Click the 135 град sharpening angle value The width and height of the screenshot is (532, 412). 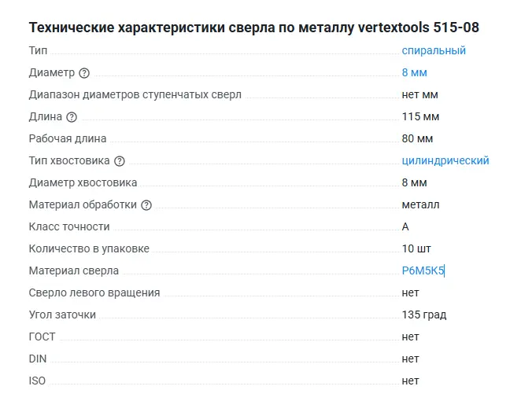(x=423, y=315)
